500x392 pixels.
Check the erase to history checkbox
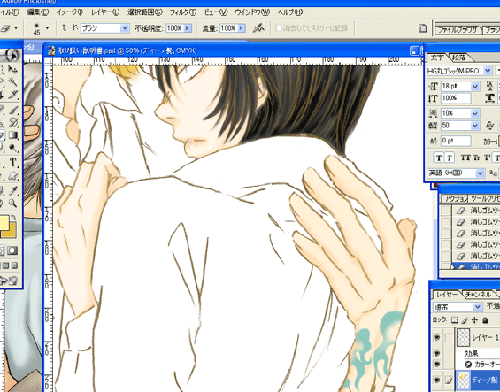tap(279, 28)
